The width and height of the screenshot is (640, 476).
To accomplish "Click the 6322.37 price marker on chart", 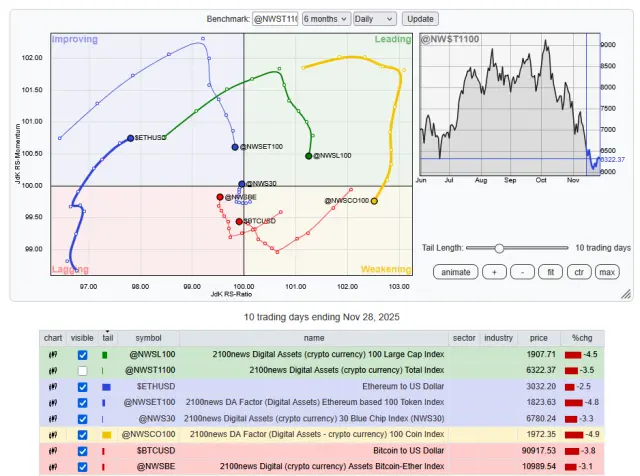I will click(613, 160).
